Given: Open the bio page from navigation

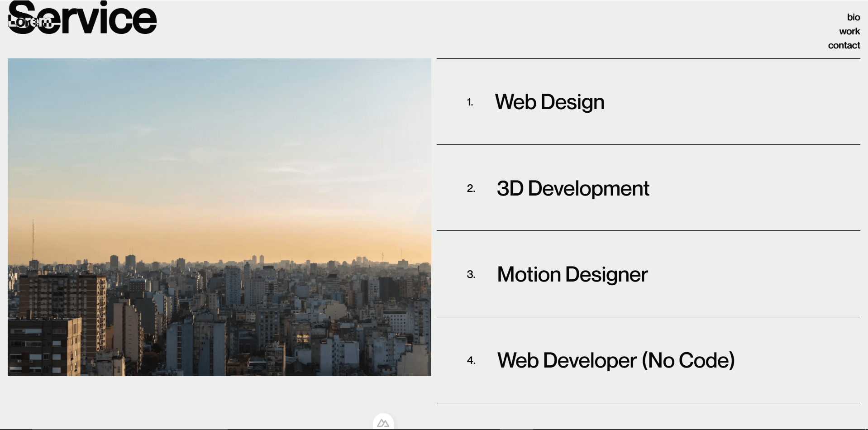Looking at the screenshot, I should coord(853,17).
